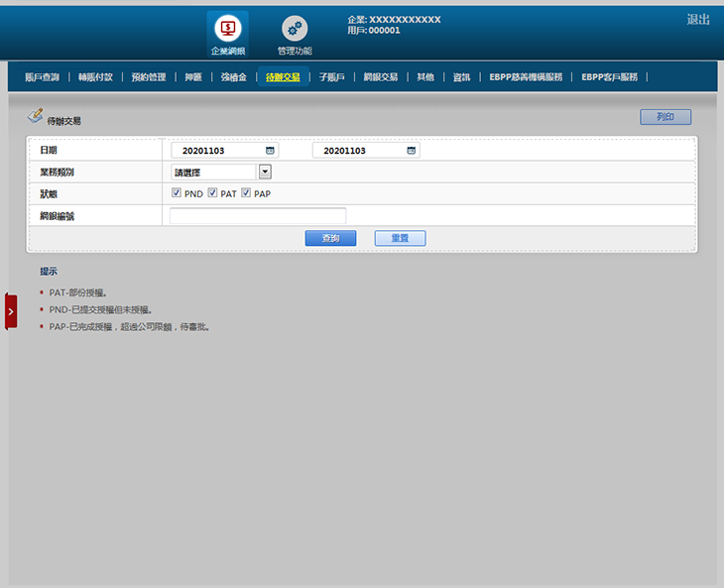Open the 企業網銀 module icon
The width and height of the screenshot is (724, 588).
coord(227,28)
